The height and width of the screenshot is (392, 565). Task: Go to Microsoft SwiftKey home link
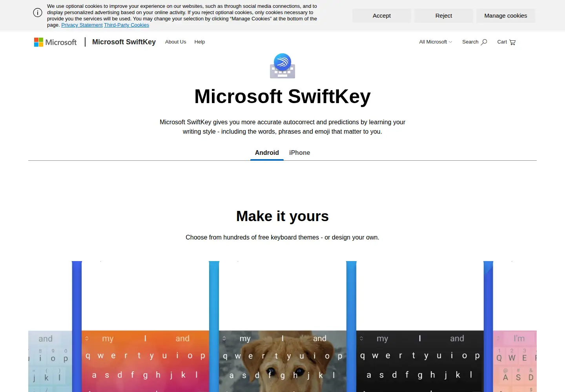124,42
